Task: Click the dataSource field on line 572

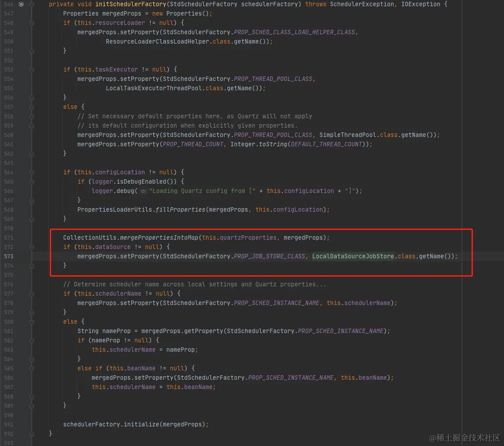Action: (x=113, y=247)
